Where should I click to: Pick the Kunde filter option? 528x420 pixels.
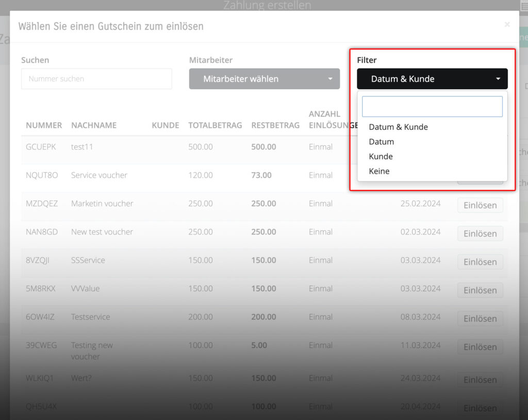click(x=381, y=156)
